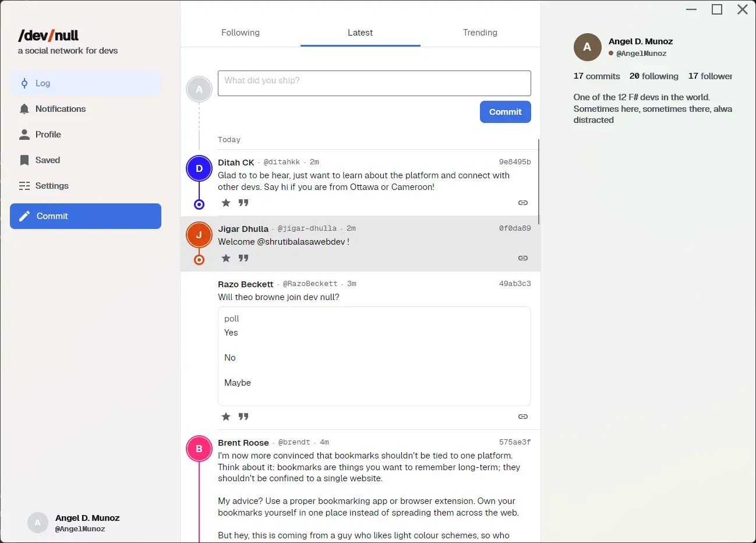Maximize the application window
The image size is (756, 543).
(x=717, y=9)
